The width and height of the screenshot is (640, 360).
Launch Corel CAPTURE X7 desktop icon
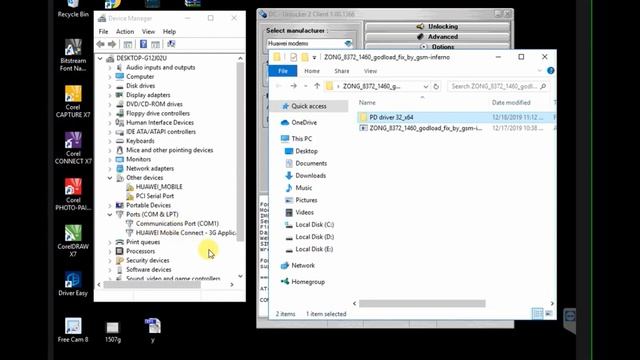tap(73, 102)
